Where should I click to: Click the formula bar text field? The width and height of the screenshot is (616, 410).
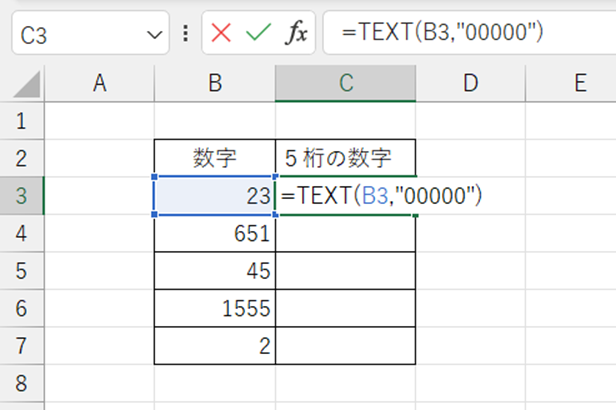470,33
